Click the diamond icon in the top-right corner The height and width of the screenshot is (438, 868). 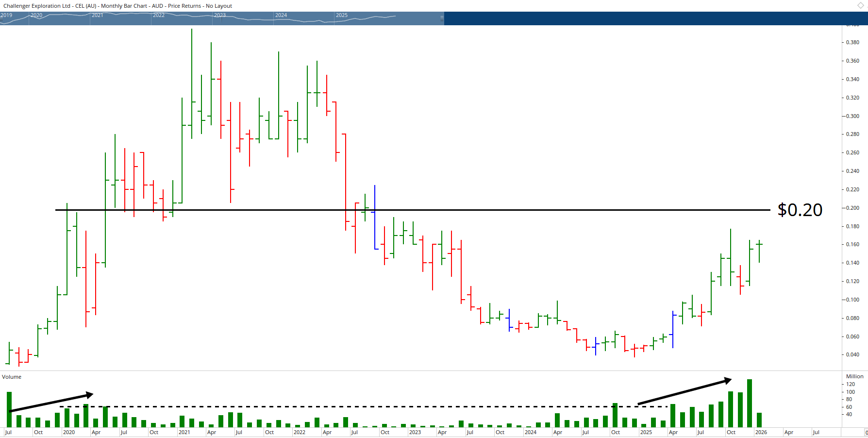[x=860, y=6]
